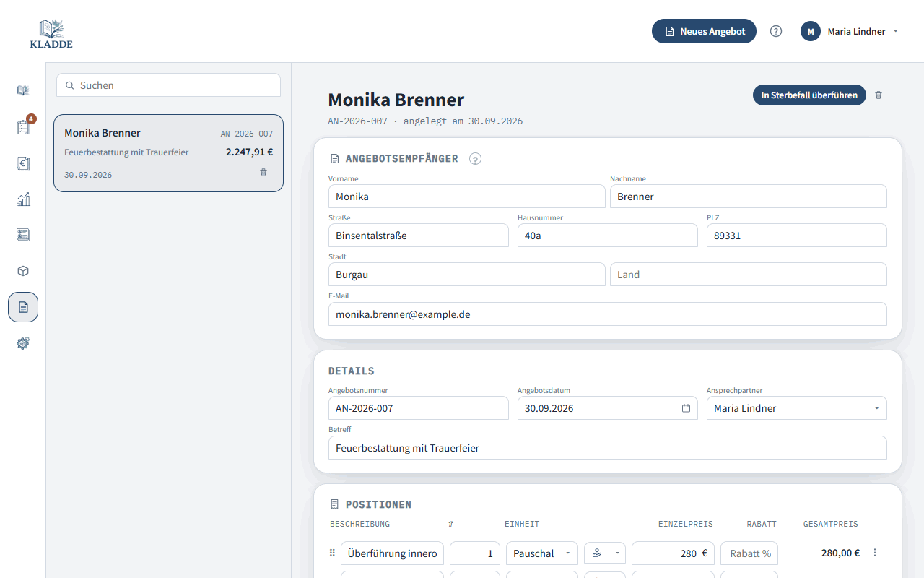Click In Sterbefall überführen button
This screenshot has width=924, height=578.
coord(809,95)
